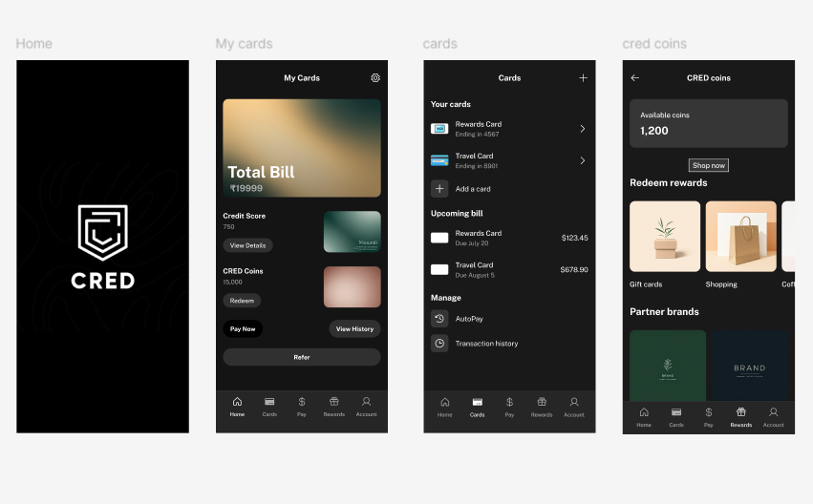Tap the Shop now button

coord(709,165)
